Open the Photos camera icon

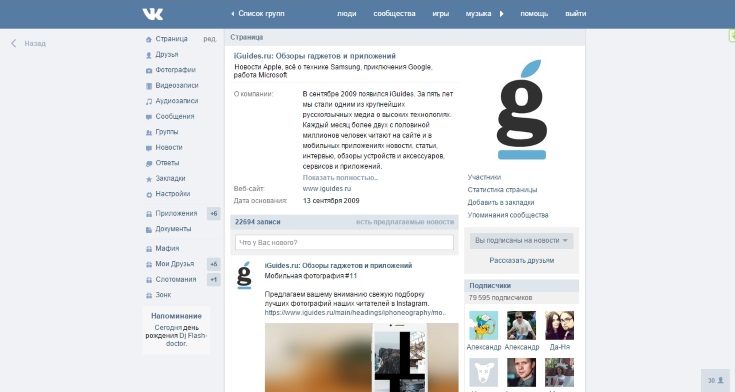coord(149,70)
